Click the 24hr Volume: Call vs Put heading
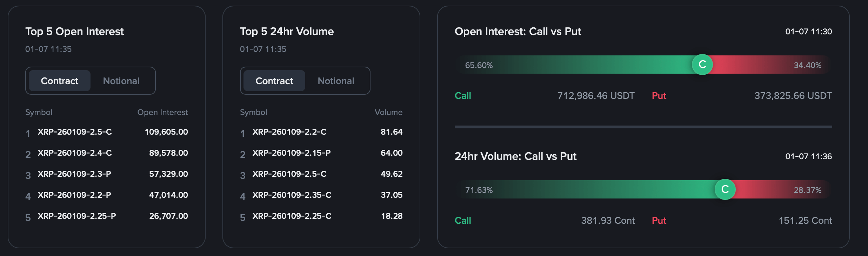 tap(515, 156)
